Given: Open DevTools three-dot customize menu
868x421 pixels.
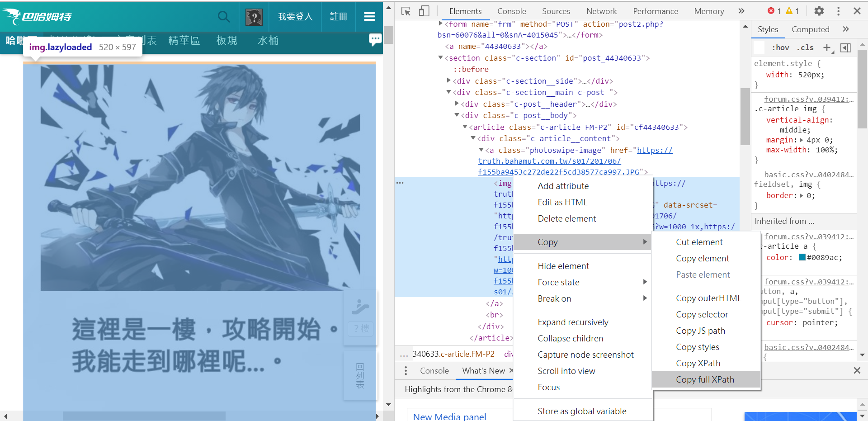Looking at the screenshot, I should click(839, 11).
